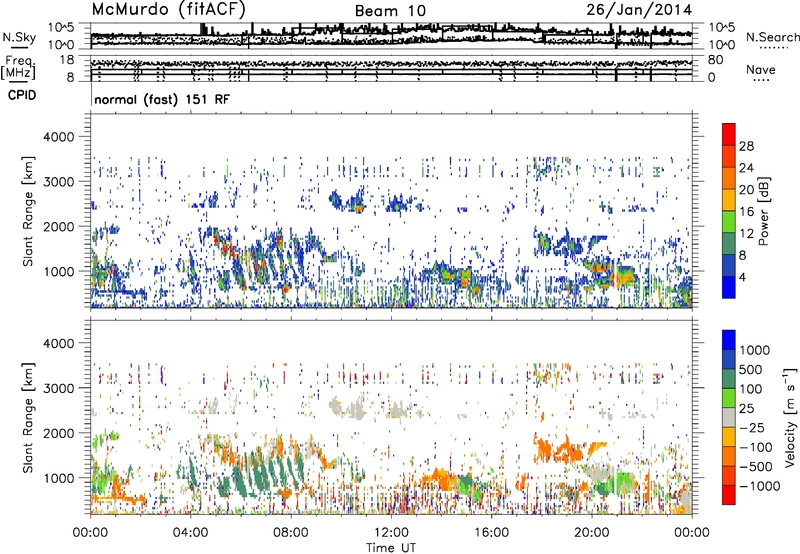
Task: Click the "12:00" time tick label
Action: [391, 533]
